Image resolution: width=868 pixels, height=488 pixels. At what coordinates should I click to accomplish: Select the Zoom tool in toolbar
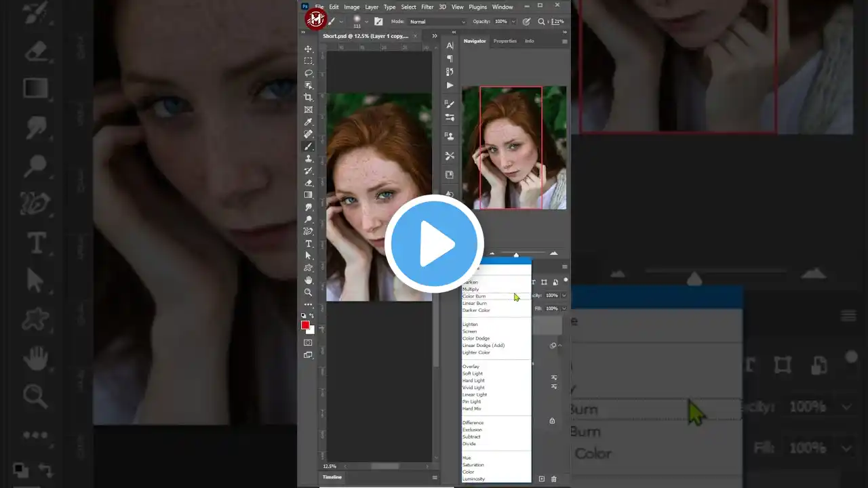tap(309, 292)
